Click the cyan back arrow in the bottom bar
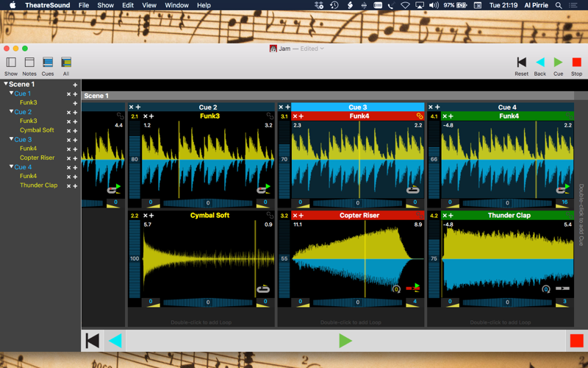The width and height of the screenshot is (588, 368). (115, 341)
